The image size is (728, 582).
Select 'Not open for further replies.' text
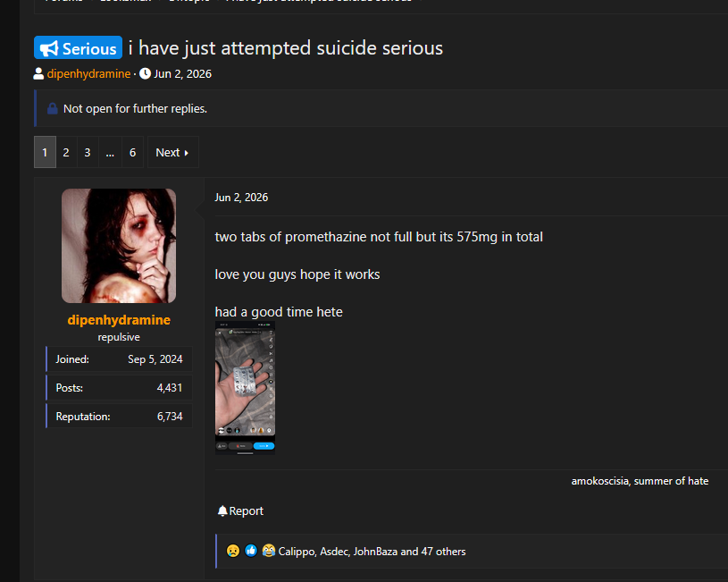135,109
